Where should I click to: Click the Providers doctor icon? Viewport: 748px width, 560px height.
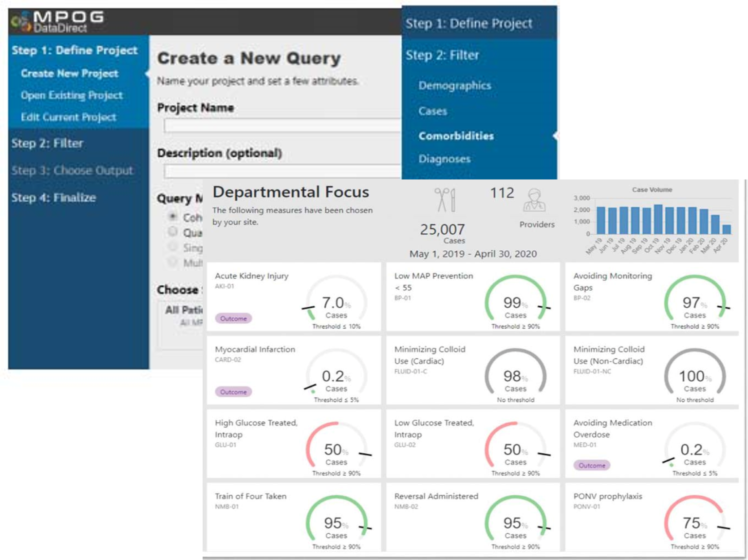pyautogui.click(x=534, y=200)
